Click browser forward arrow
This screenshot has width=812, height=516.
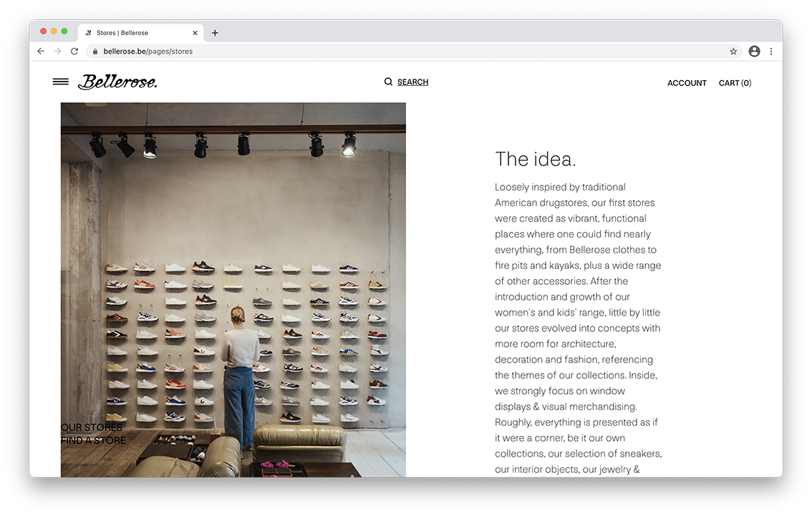57,52
